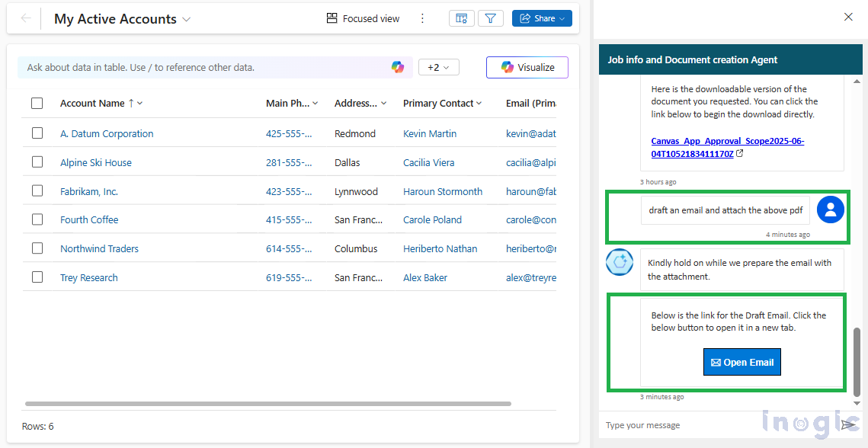Click the Open Email button
Viewport: 868px width, 448px height.
coord(741,362)
